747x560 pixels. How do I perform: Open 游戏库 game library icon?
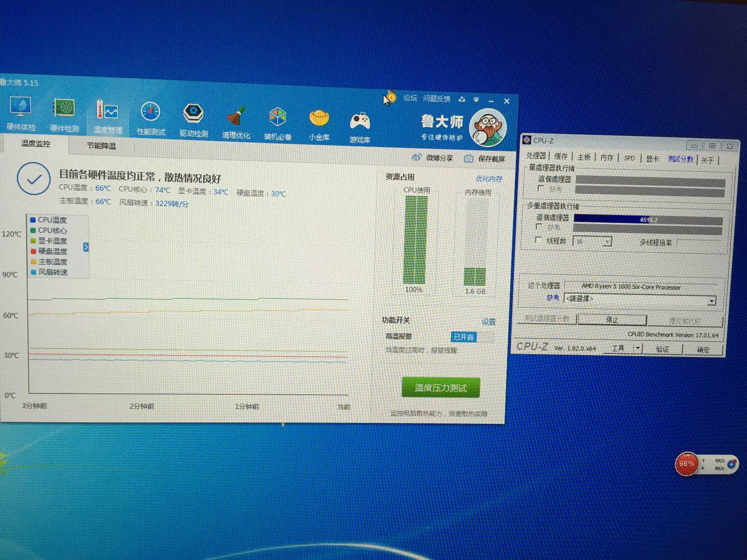click(359, 128)
